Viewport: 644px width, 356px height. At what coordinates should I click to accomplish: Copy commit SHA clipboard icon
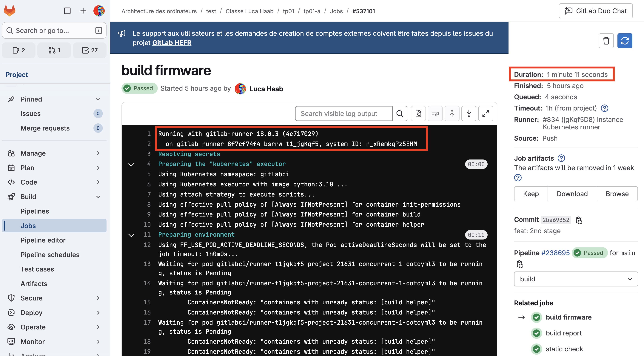(x=579, y=220)
